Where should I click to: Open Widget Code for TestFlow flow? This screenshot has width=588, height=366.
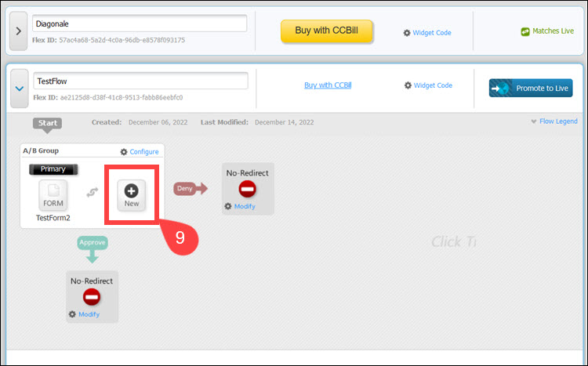(433, 85)
